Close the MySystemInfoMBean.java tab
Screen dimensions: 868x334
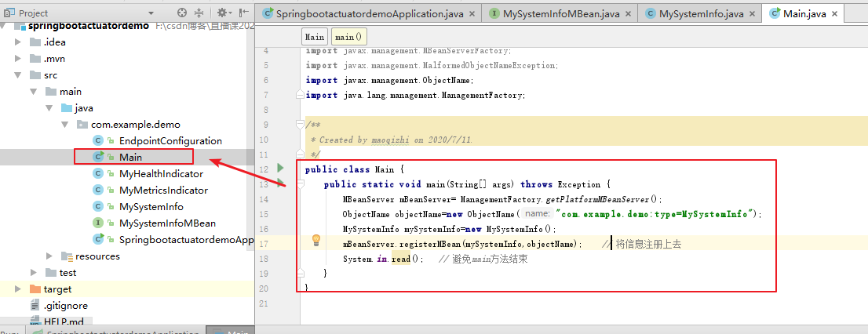[629, 14]
